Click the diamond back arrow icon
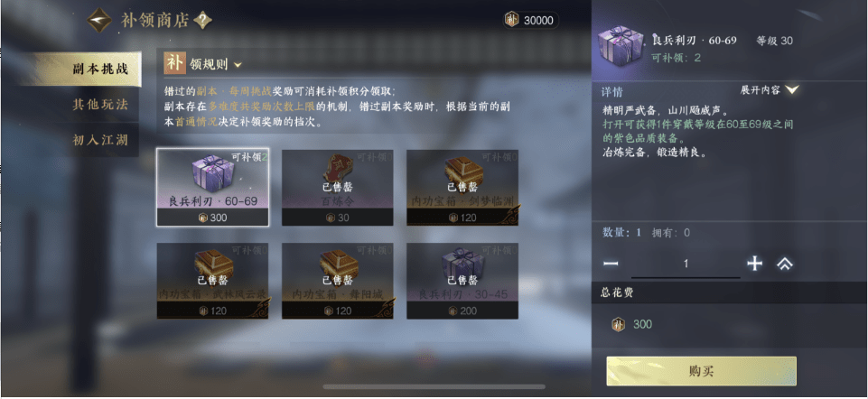This screenshot has width=868, height=399. tap(99, 20)
